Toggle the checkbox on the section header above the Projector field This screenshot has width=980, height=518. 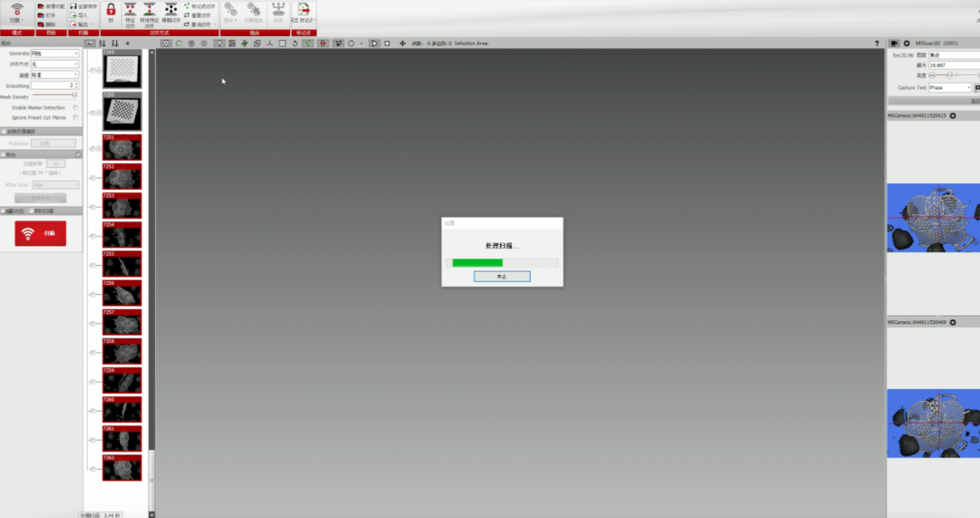click(4, 132)
